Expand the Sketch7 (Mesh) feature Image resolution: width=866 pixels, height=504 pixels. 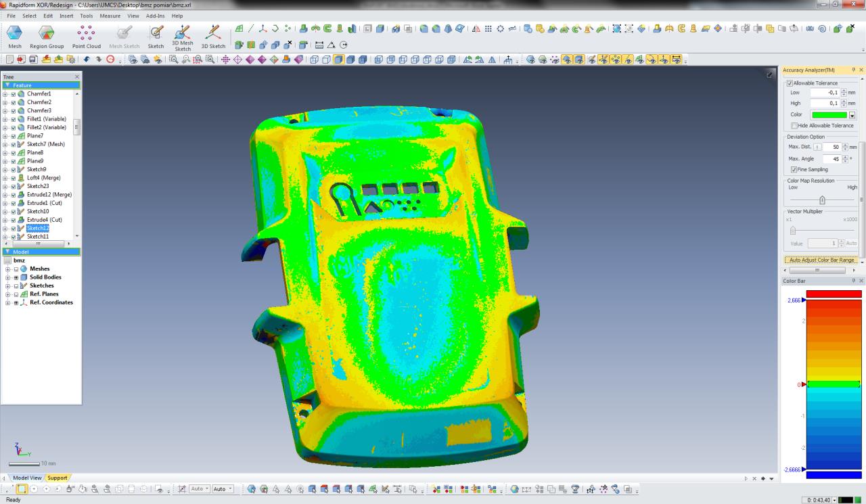click(5, 144)
